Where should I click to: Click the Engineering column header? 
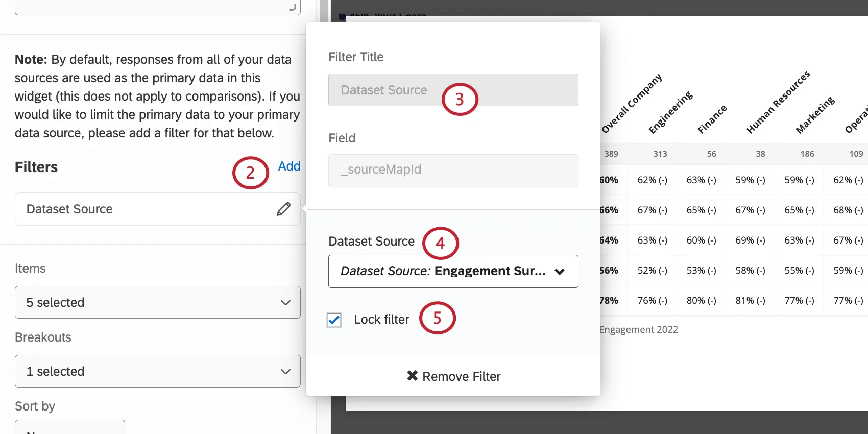click(670, 112)
